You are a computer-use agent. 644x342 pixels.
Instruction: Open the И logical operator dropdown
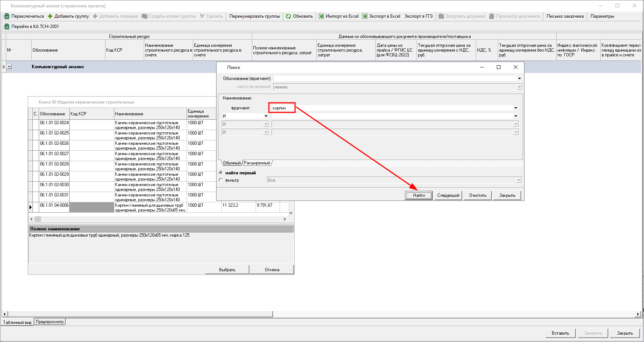(266, 116)
